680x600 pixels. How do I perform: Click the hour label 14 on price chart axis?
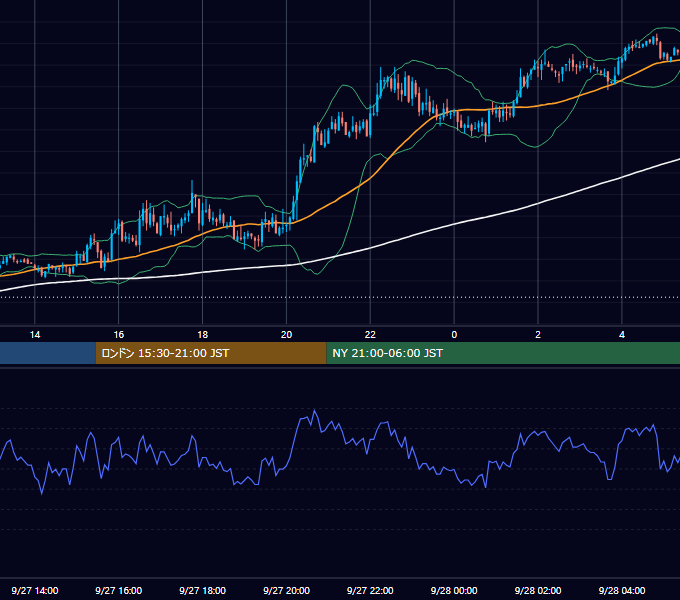tap(35, 335)
